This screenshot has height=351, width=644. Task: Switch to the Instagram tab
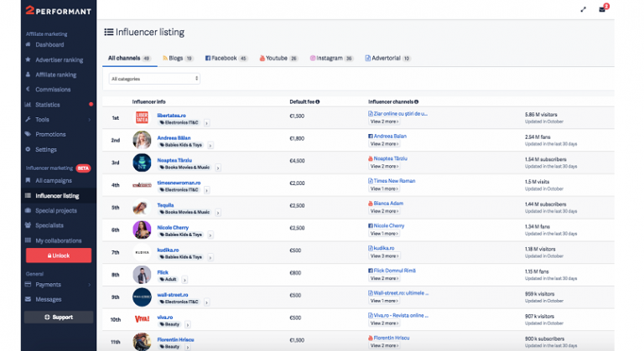[331, 59]
